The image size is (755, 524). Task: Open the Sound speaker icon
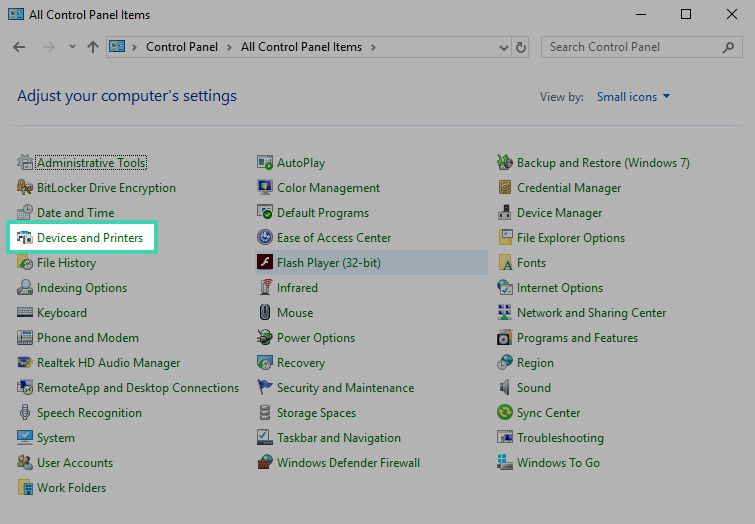point(505,388)
